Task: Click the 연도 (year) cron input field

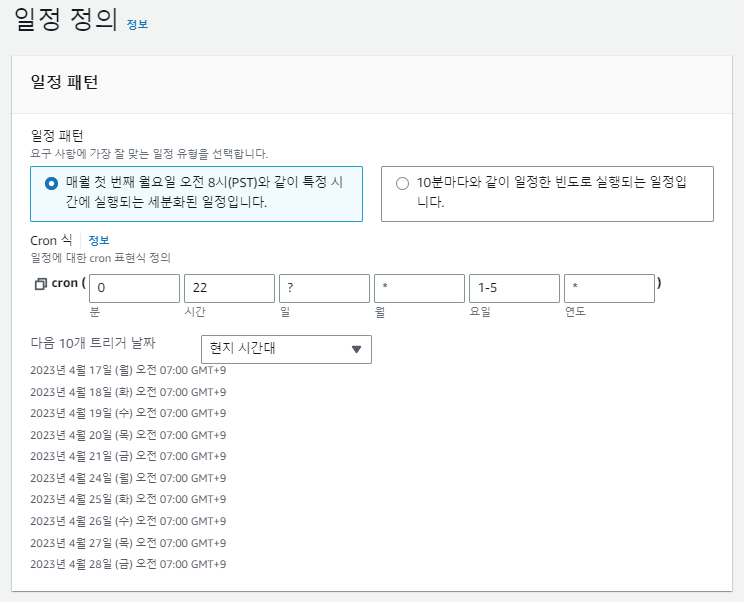Action: click(609, 288)
